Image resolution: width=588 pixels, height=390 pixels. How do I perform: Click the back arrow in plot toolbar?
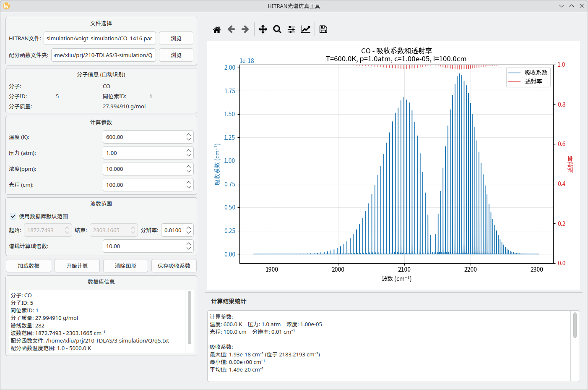pos(231,29)
